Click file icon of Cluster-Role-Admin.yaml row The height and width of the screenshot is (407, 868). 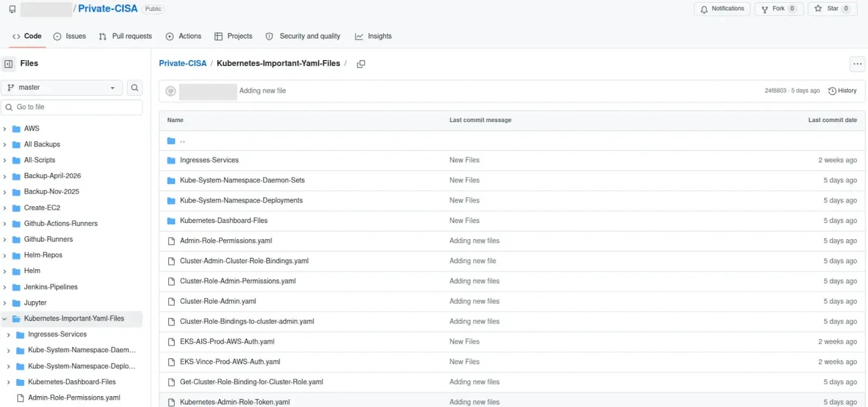click(171, 302)
